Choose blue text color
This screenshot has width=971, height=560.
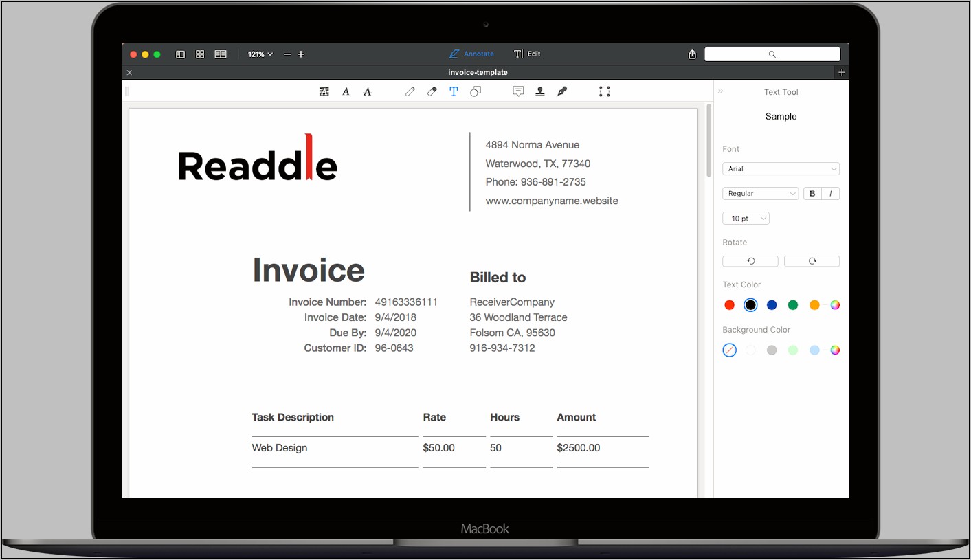pos(772,305)
